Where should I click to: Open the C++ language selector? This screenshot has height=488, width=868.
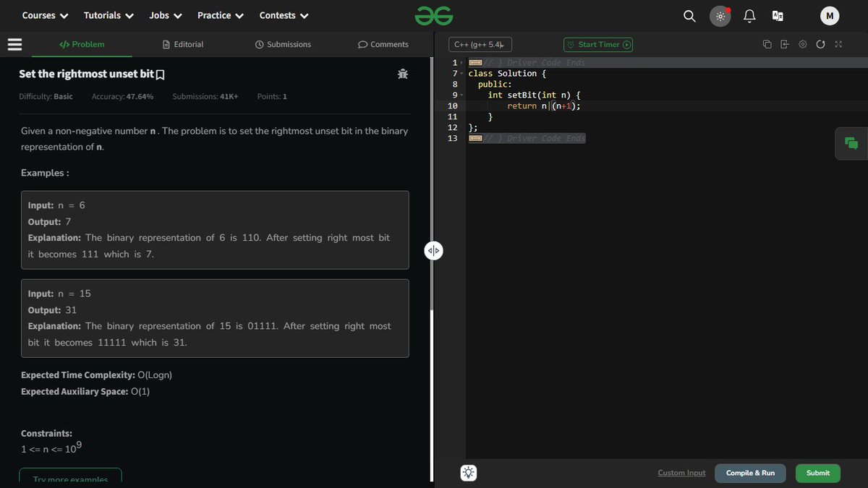[480, 45]
